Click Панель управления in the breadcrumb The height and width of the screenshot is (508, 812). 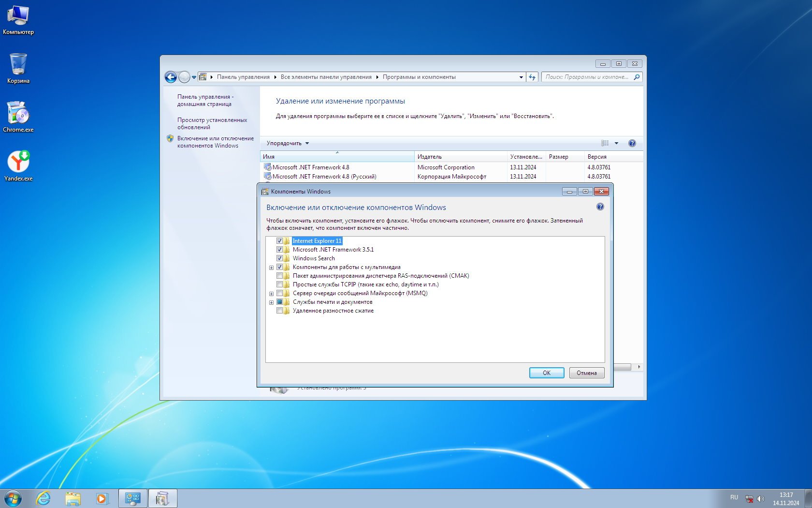(x=243, y=77)
